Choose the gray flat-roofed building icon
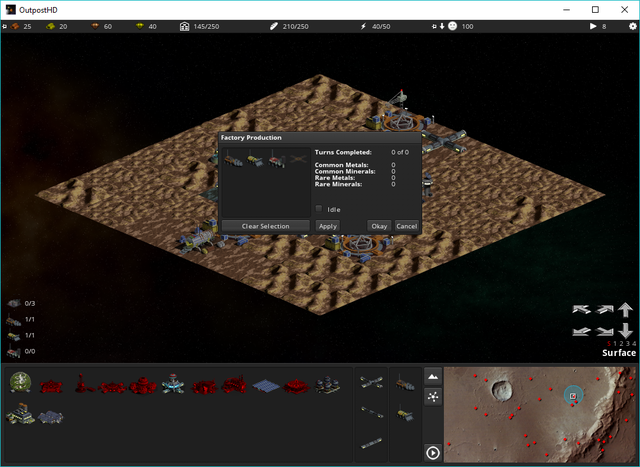Image resolution: width=640 pixels, height=467 pixels. coord(51,416)
